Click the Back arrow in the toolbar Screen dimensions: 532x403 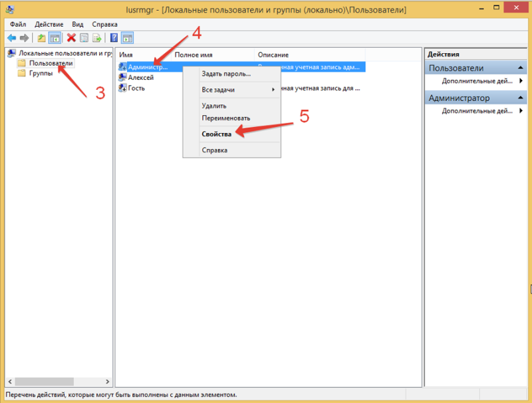11,37
